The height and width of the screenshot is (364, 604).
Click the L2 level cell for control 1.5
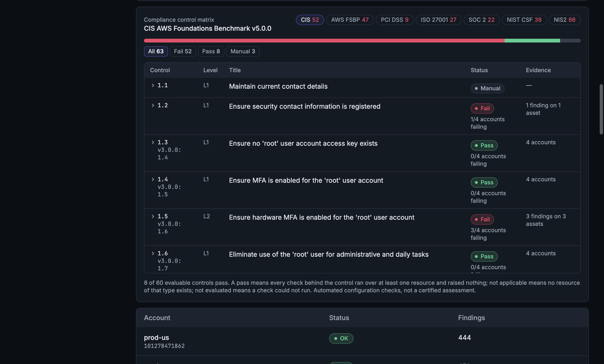tap(206, 216)
